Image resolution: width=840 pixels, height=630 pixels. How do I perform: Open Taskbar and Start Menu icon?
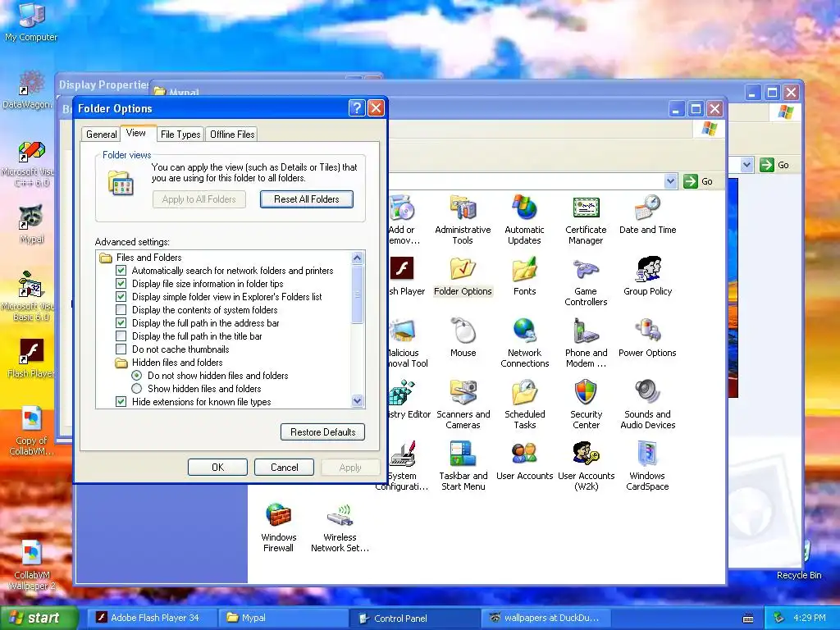click(463, 466)
